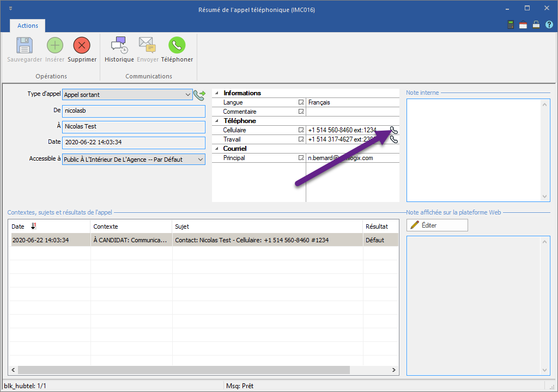
Task: Click the Date field 2020-06-22 14:03:34
Action: pos(134,142)
